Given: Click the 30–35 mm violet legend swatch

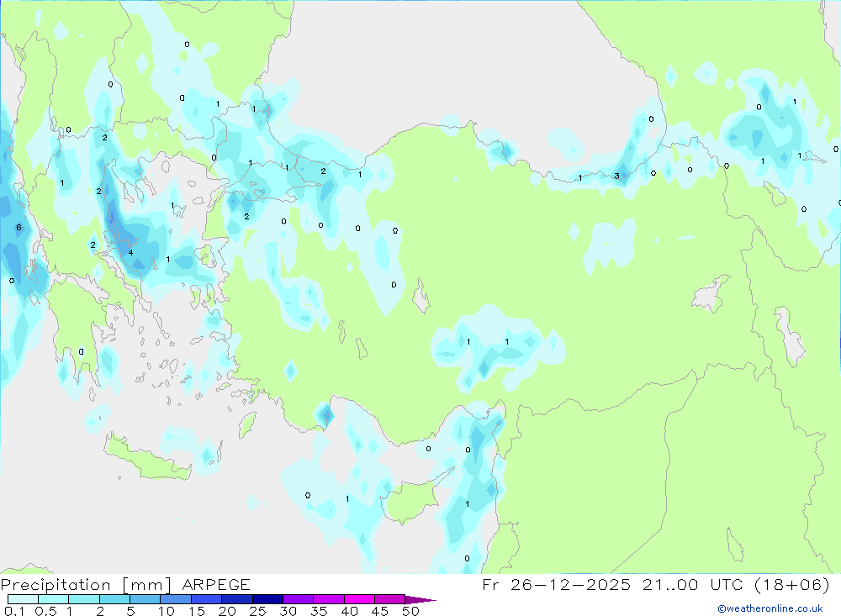Looking at the screenshot, I should click(298, 599).
